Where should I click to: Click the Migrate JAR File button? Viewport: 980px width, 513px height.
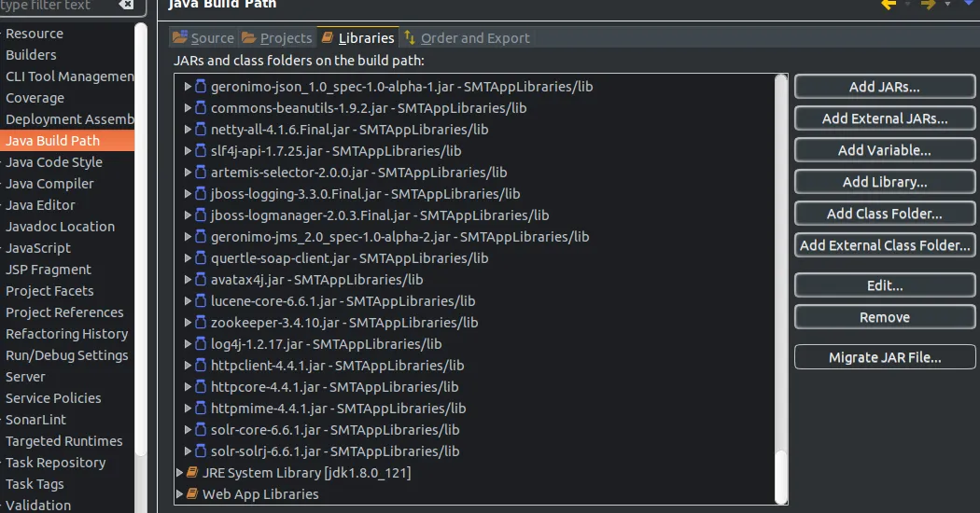pyautogui.click(x=885, y=357)
